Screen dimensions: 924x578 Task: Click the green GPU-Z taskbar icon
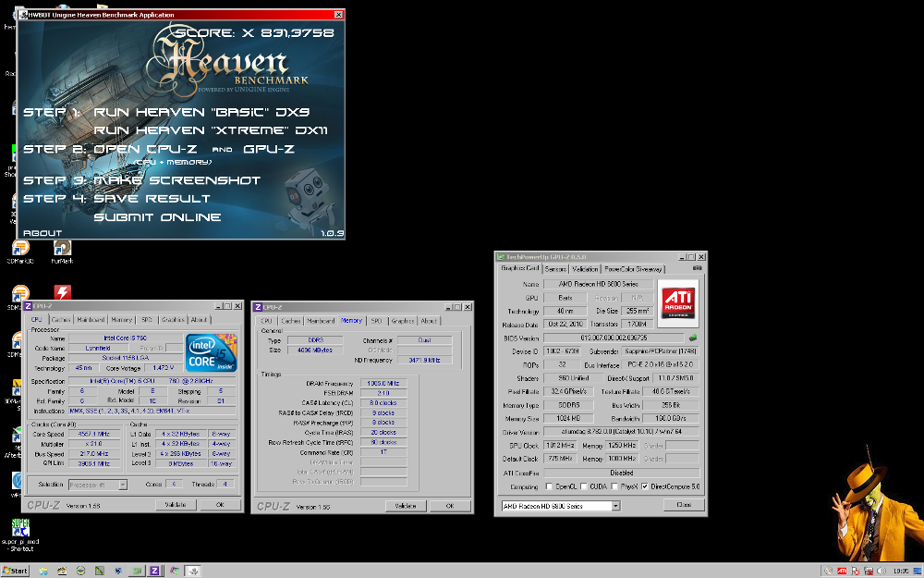pyautogui.click(x=137, y=571)
